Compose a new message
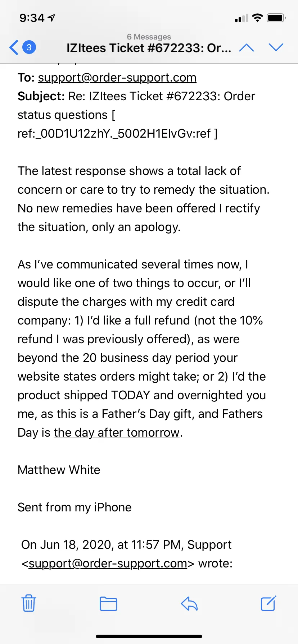 tap(268, 603)
